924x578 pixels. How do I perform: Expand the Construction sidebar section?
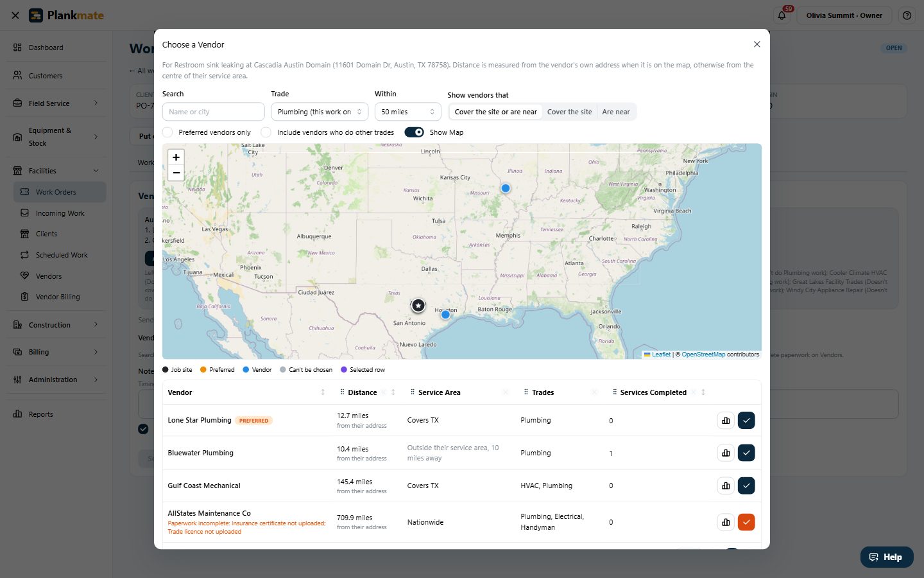(x=56, y=325)
